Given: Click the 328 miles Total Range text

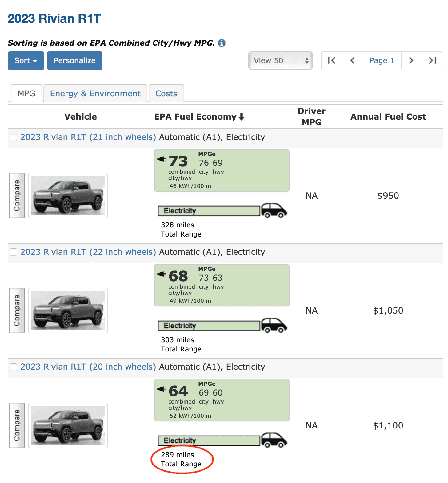Looking at the screenshot, I should [x=181, y=229].
